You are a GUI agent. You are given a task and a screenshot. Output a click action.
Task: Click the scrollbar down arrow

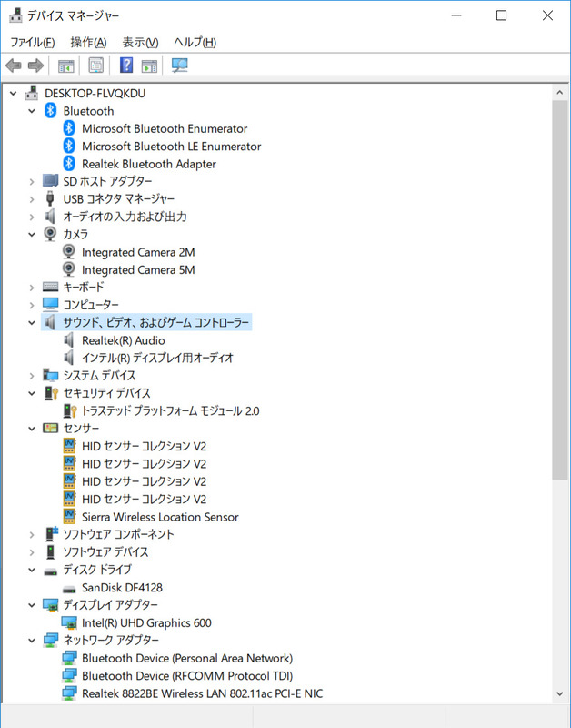[x=560, y=694]
